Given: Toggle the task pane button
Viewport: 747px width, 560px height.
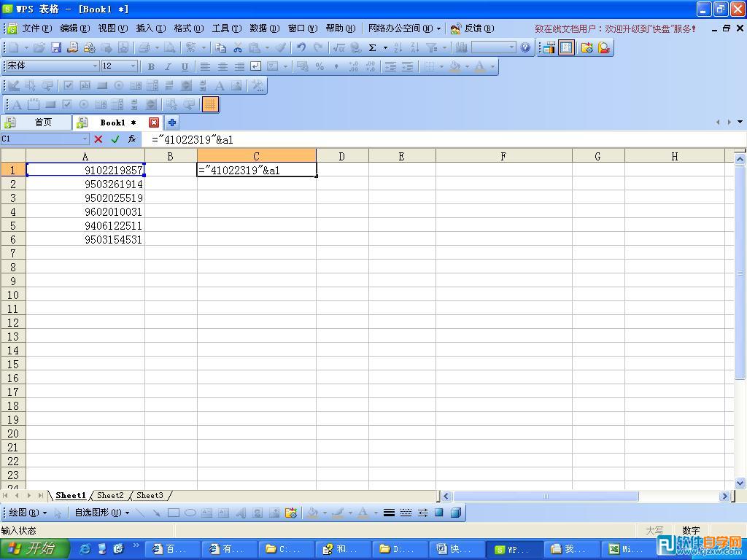Looking at the screenshot, I should point(566,47).
